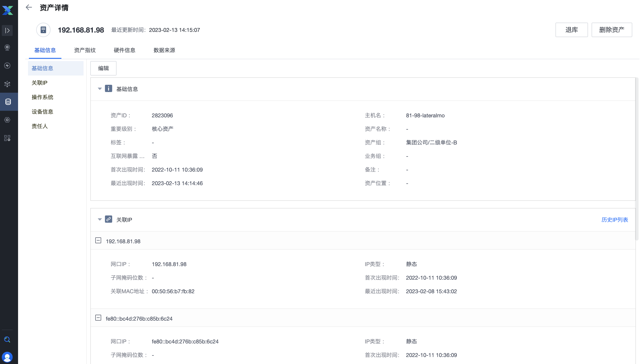Click the 编辑 button
This screenshot has width=644, height=364.
pos(103,68)
